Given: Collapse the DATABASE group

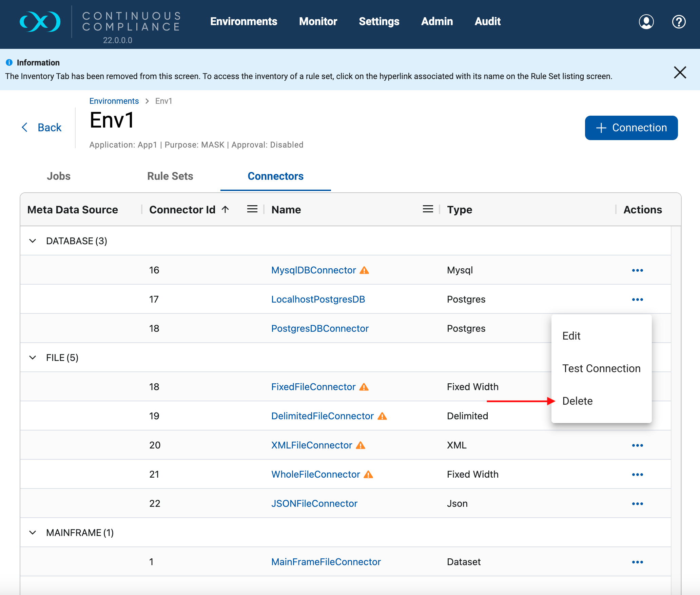Looking at the screenshot, I should [x=33, y=241].
